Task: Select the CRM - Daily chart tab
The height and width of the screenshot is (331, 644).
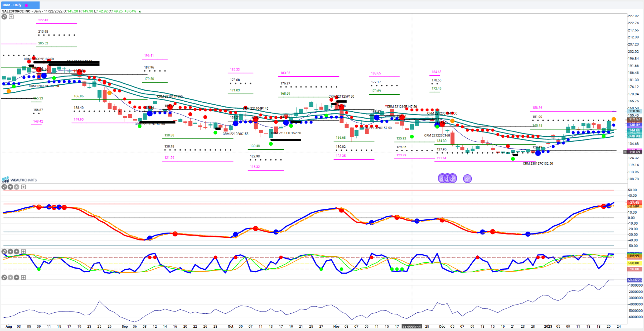Action: 20,5
